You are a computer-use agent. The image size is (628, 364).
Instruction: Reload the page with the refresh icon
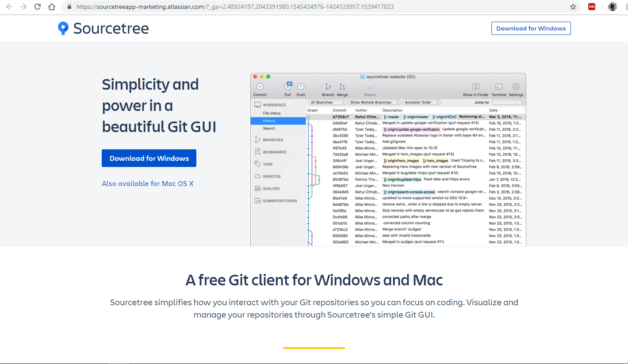tap(38, 7)
